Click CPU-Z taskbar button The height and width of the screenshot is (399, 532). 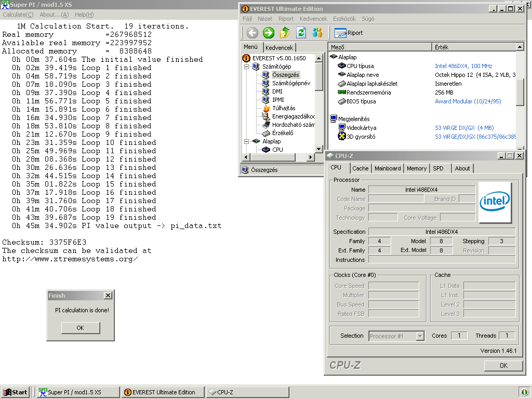click(x=248, y=392)
